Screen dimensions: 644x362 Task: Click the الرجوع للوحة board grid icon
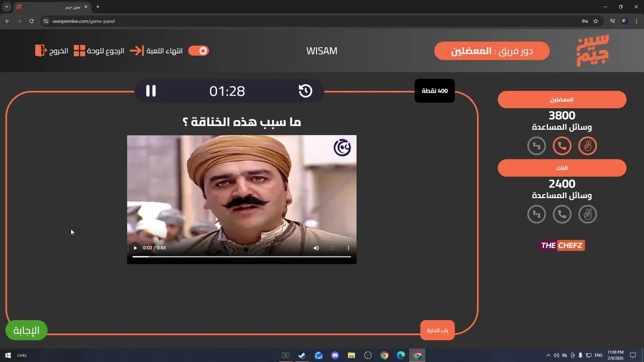[x=79, y=50]
